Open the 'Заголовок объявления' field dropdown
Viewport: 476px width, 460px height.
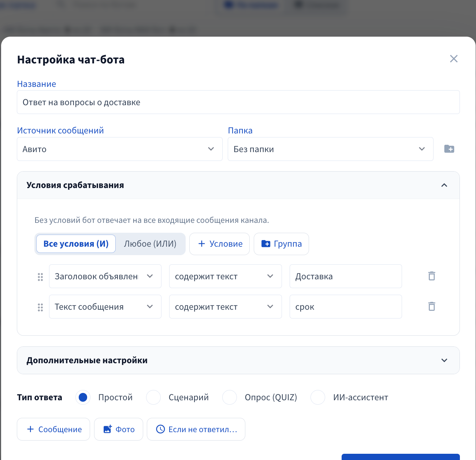[x=105, y=276]
